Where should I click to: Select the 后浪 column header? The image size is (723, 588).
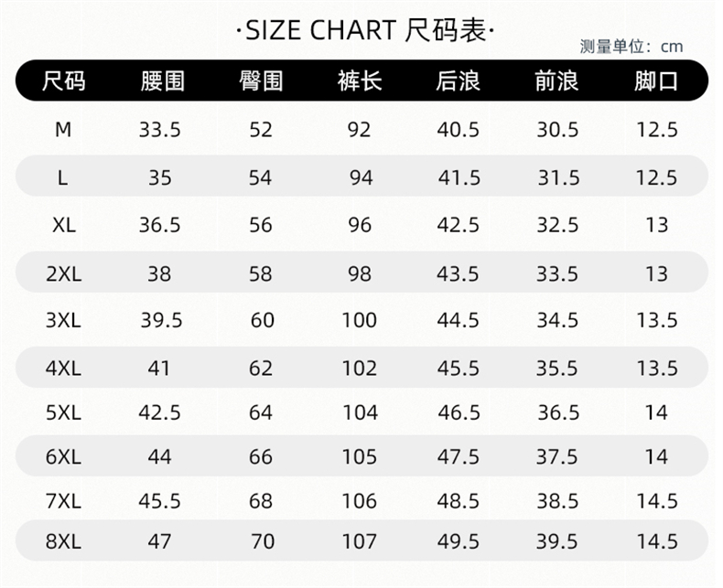click(x=459, y=81)
